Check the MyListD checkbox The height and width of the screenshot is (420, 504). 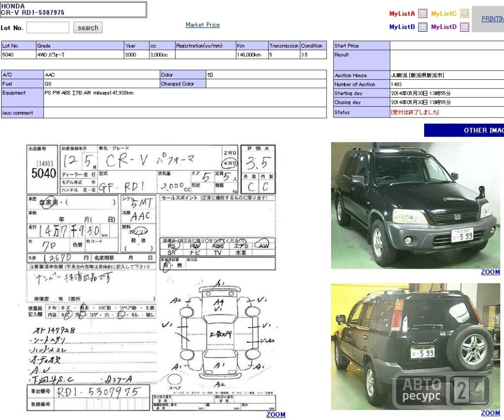click(465, 27)
